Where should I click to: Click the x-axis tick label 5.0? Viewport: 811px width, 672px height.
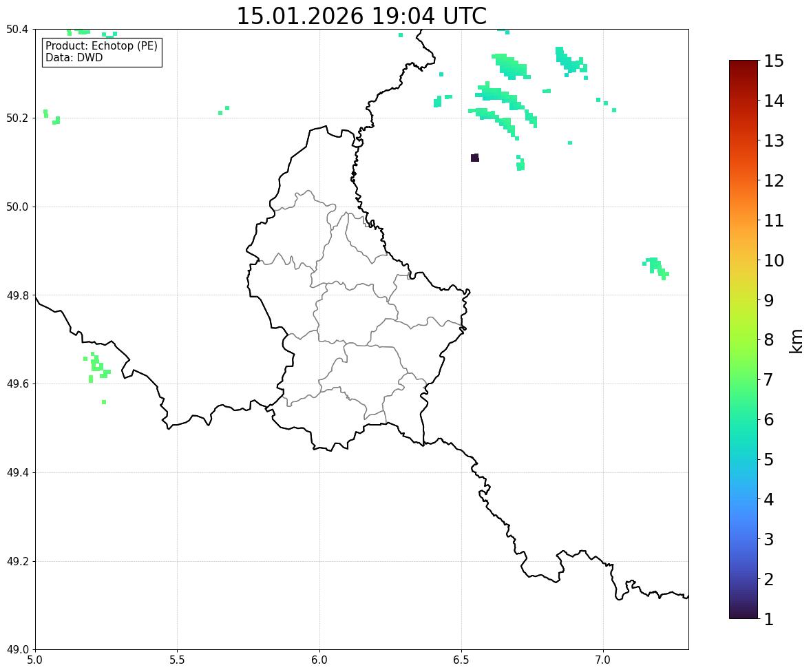(35, 660)
